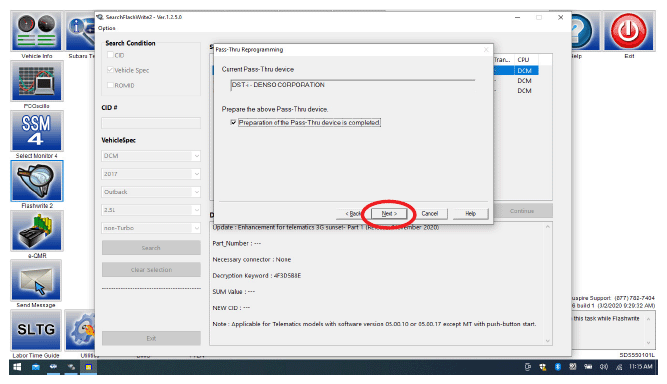
Task: Click the Clear Selection button
Action: click(151, 270)
